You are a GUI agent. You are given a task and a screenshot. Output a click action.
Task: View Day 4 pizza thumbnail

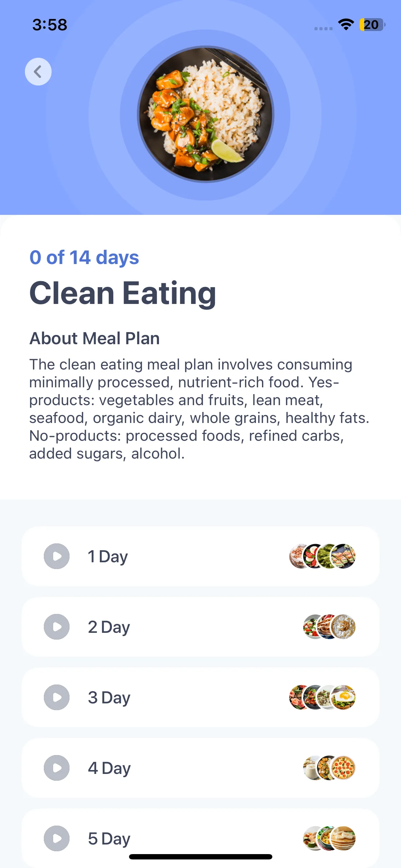point(343,768)
